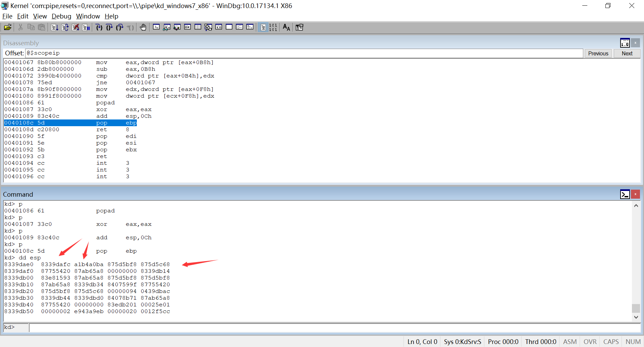
Task: Open the Watch window toolbar icon
Action: pos(167,27)
